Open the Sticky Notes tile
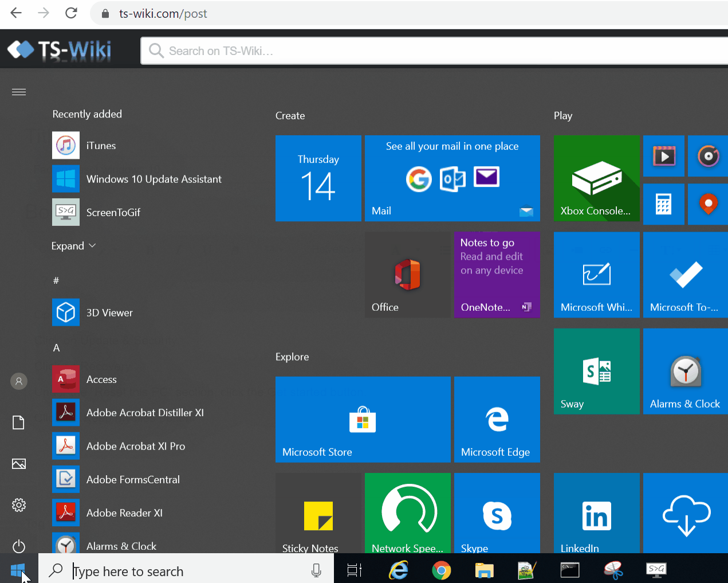Image resolution: width=728 pixels, height=583 pixels. tap(318, 513)
